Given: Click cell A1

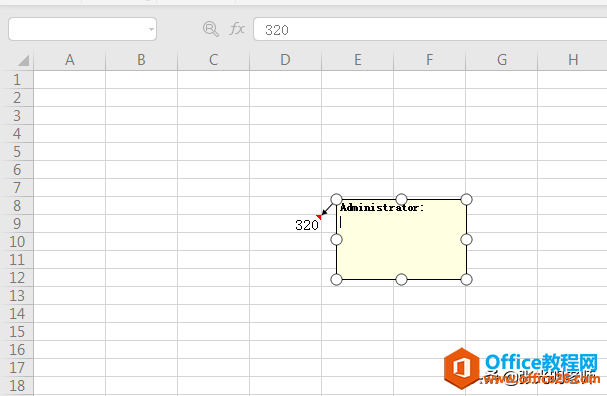Looking at the screenshot, I should (x=70, y=80).
